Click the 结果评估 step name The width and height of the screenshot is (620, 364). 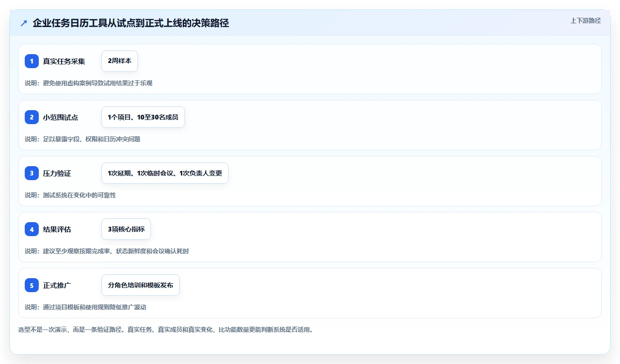(x=57, y=229)
